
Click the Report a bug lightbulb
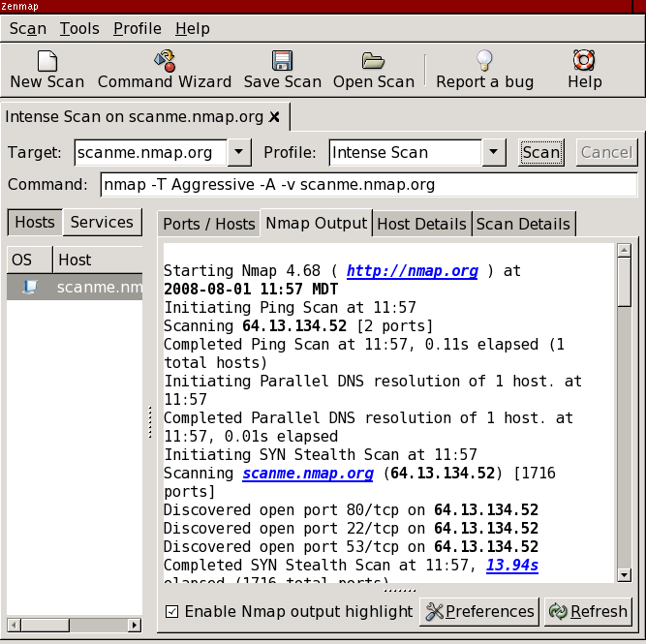click(484, 61)
